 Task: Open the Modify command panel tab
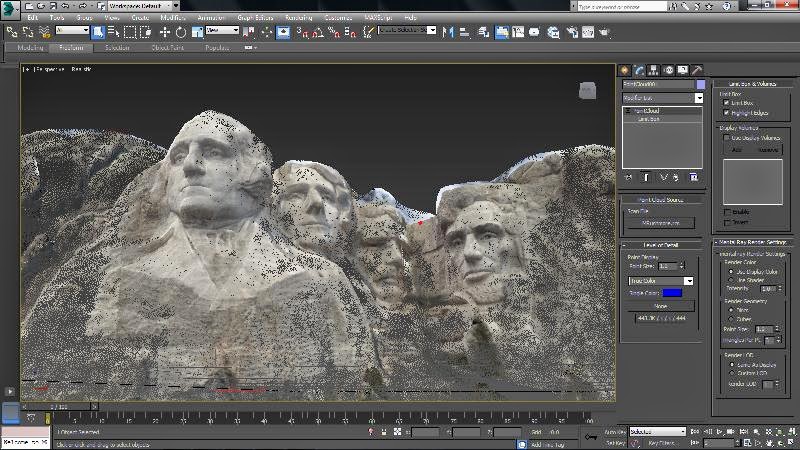(x=639, y=70)
